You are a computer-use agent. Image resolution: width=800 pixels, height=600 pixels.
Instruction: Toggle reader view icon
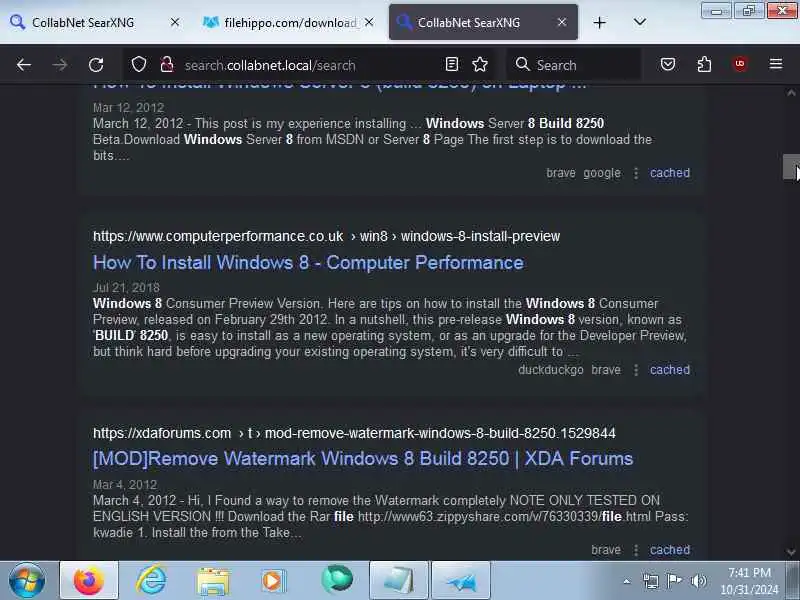pos(452,64)
